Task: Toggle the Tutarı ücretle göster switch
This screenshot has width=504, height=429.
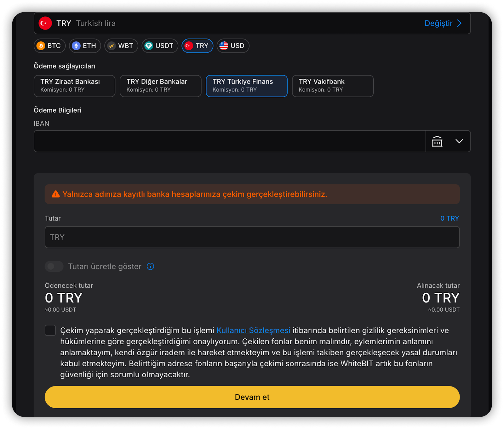Action: click(x=54, y=267)
